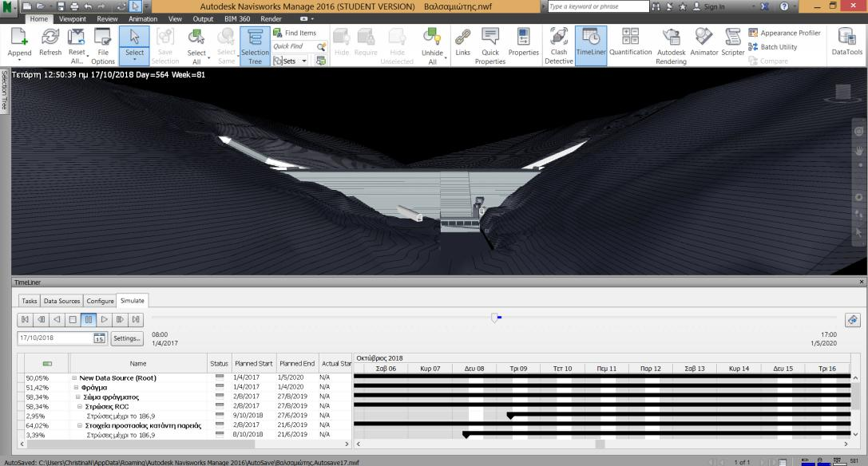
Task: Click the keyword search box
Action: (x=598, y=6)
